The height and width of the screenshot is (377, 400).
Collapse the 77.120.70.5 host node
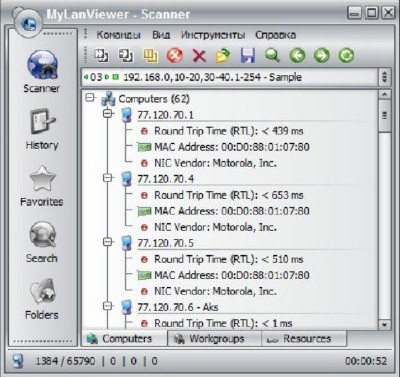click(x=107, y=242)
